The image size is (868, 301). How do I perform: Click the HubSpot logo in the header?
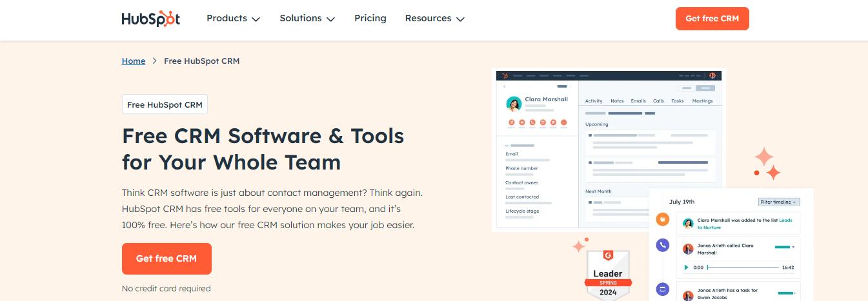(x=150, y=19)
